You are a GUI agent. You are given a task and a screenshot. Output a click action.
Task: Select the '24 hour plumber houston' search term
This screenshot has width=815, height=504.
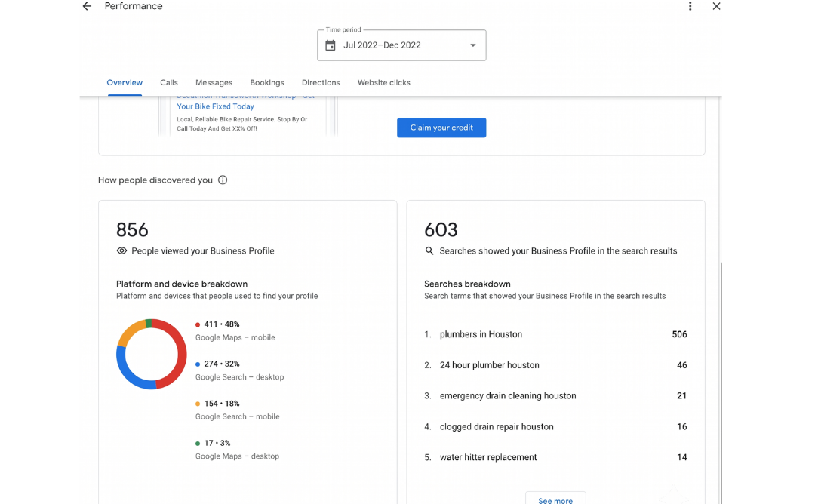pyautogui.click(x=489, y=364)
